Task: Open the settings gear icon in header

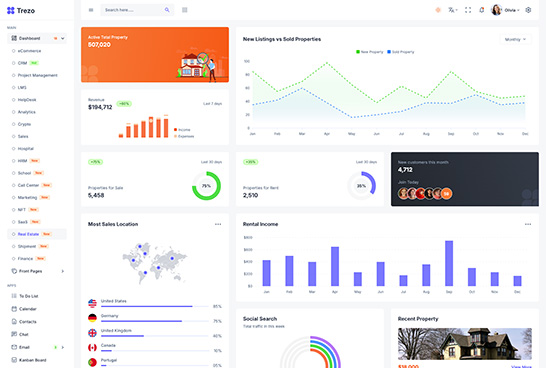Action: [528, 10]
